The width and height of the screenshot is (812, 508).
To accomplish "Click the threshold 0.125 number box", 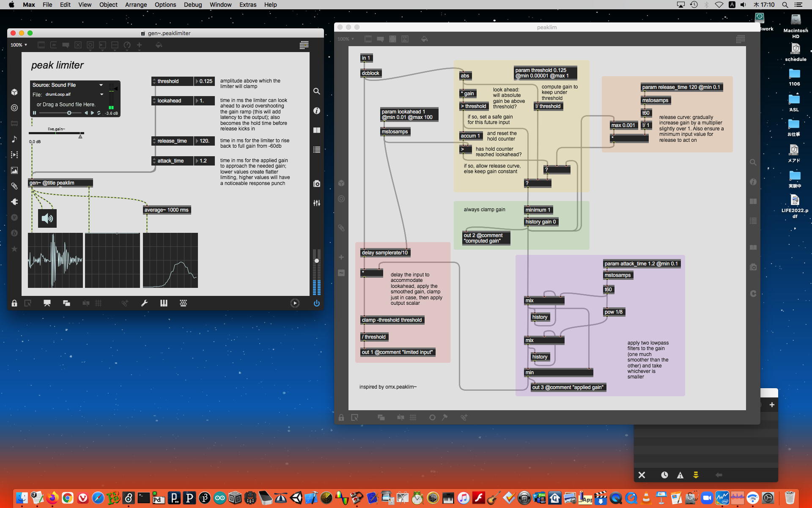I will coord(206,81).
